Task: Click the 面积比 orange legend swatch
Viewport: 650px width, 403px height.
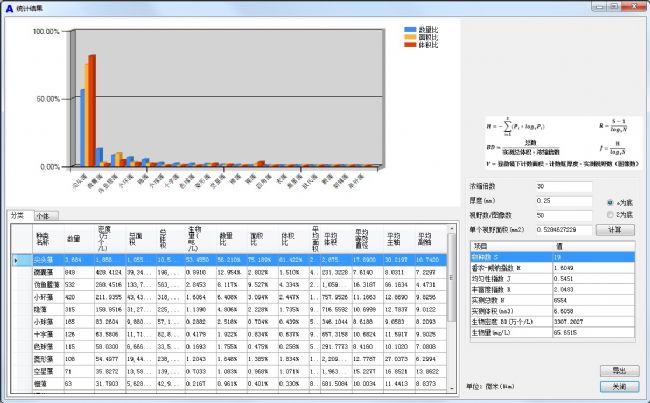Action: (x=409, y=37)
